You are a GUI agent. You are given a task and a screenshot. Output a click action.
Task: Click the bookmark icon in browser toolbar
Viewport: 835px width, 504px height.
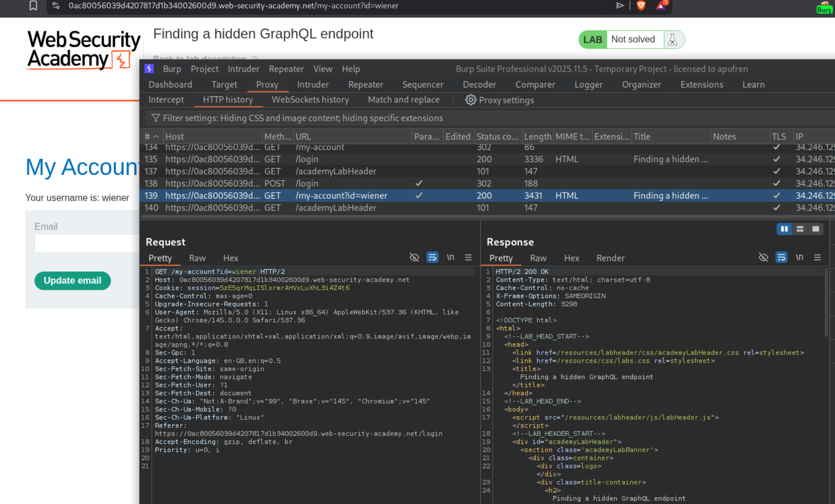33,6
